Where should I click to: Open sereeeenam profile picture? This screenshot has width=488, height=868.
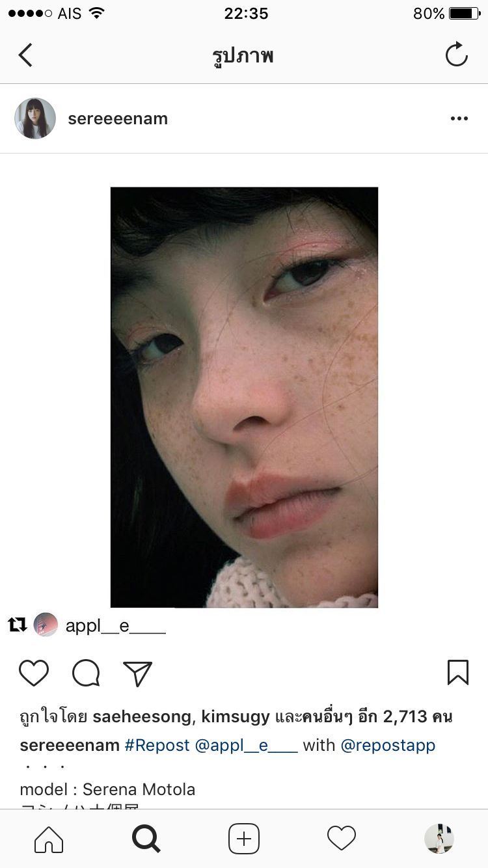35,118
